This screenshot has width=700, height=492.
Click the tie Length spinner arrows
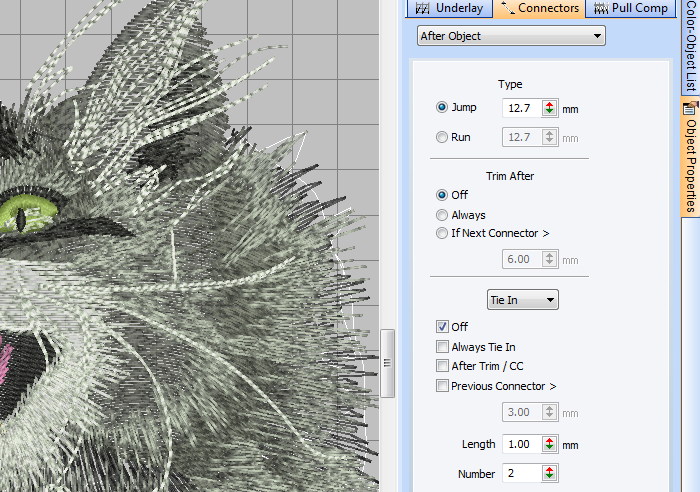[550, 444]
